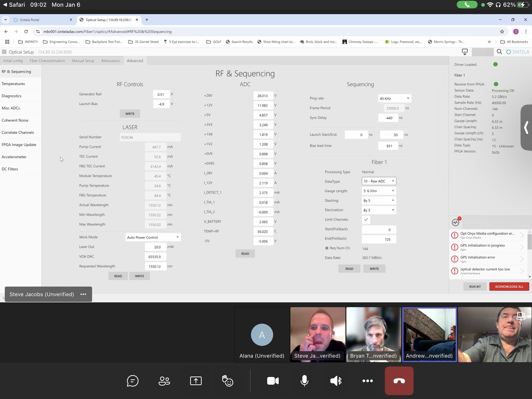Click the Generator Rail value field
Viewport: 532px width, 399px height.
161,94
